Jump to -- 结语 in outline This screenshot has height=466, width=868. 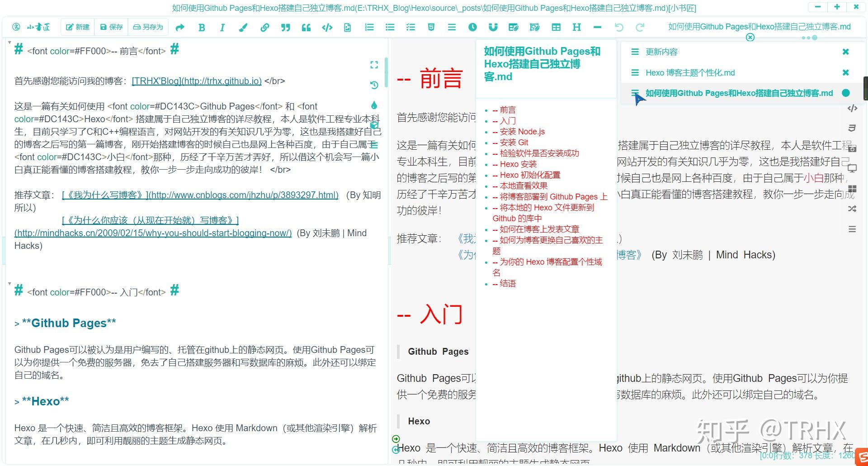click(504, 283)
